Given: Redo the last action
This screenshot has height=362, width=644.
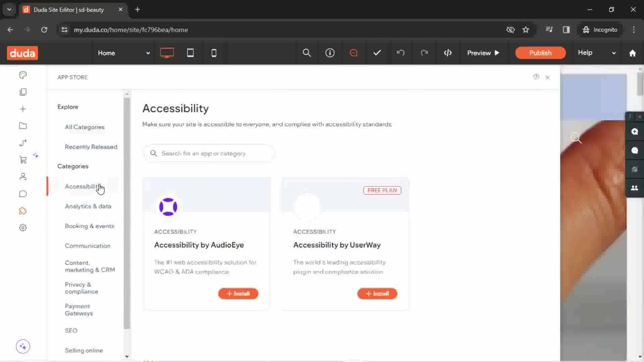Looking at the screenshot, I should coord(424,53).
